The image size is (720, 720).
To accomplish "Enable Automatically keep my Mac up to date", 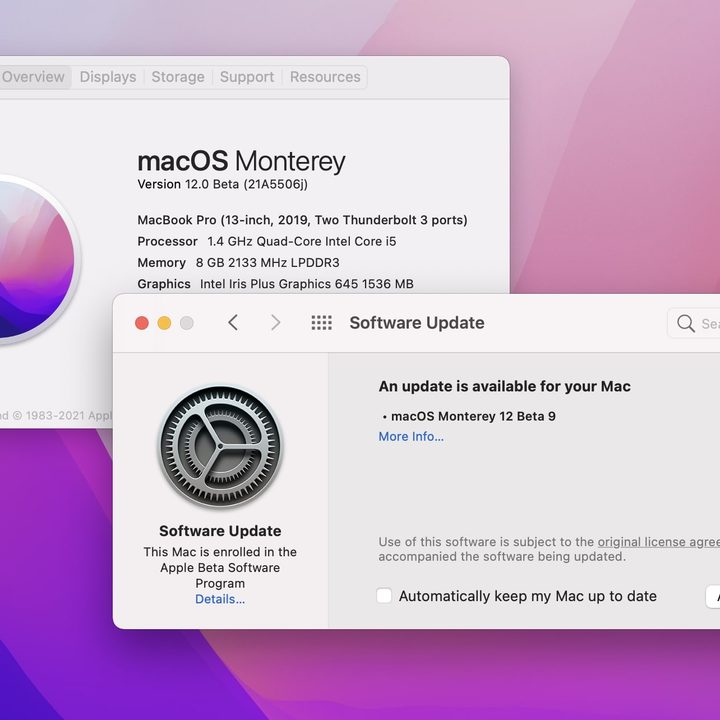I will pos(384,596).
